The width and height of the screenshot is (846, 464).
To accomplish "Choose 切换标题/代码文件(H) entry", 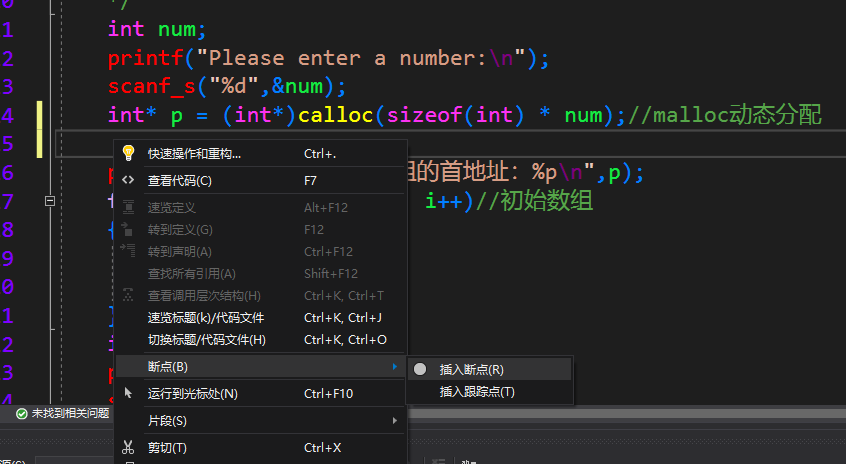I will tap(261, 340).
